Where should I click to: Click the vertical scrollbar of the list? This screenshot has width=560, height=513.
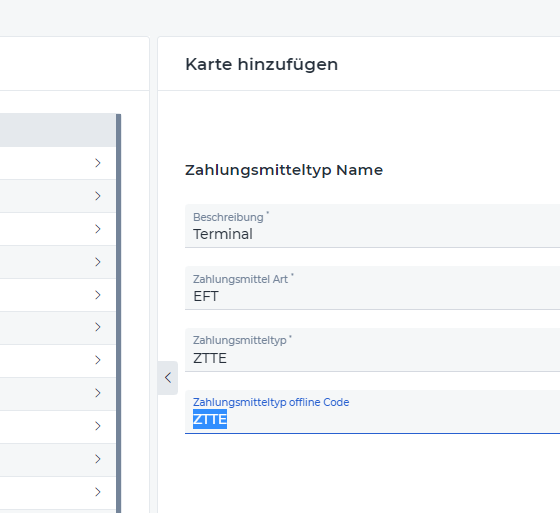point(119,313)
